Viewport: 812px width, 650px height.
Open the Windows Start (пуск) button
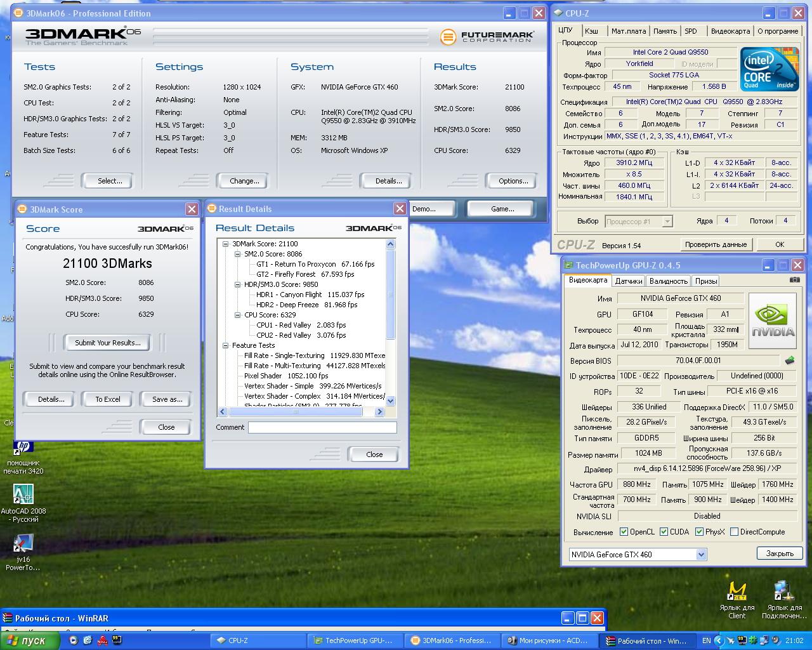click(30, 640)
